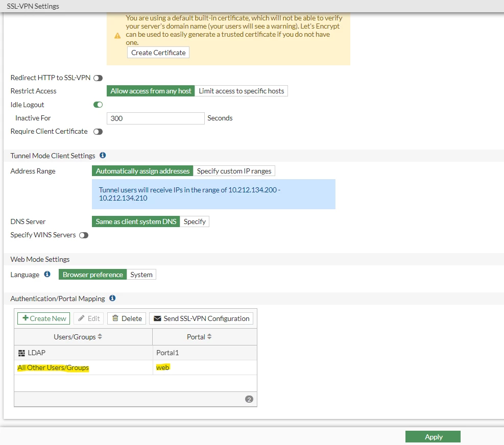Screen dimensions: 504x445
Task: Switch Language to System
Action: (141, 275)
